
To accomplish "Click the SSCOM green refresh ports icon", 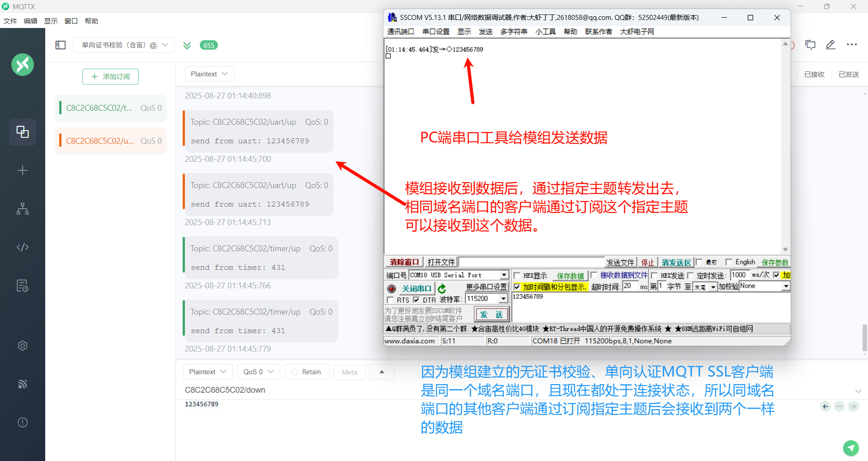I will [x=442, y=288].
